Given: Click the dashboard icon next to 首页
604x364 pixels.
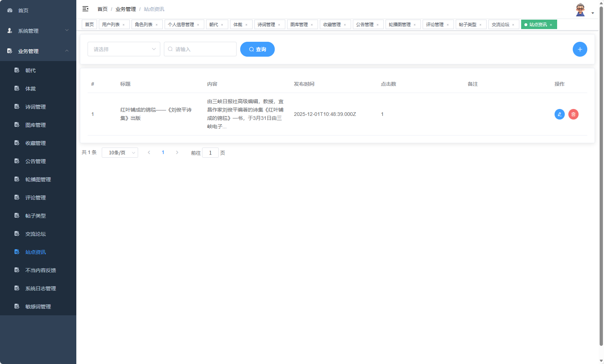Looking at the screenshot, I should point(9,10).
